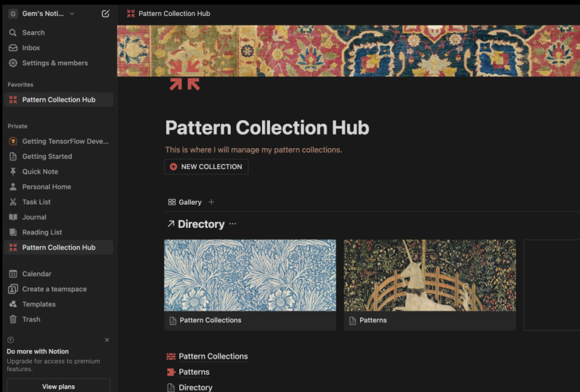Open the unicorn tapestry Patterns card image
Image resolution: width=580 pixels, height=392 pixels.
click(x=430, y=275)
